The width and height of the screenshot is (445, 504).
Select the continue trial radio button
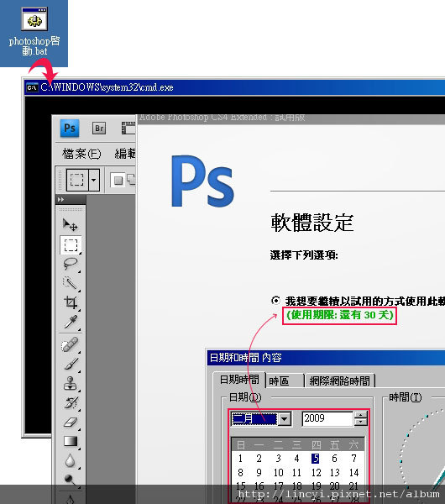point(275,301)
